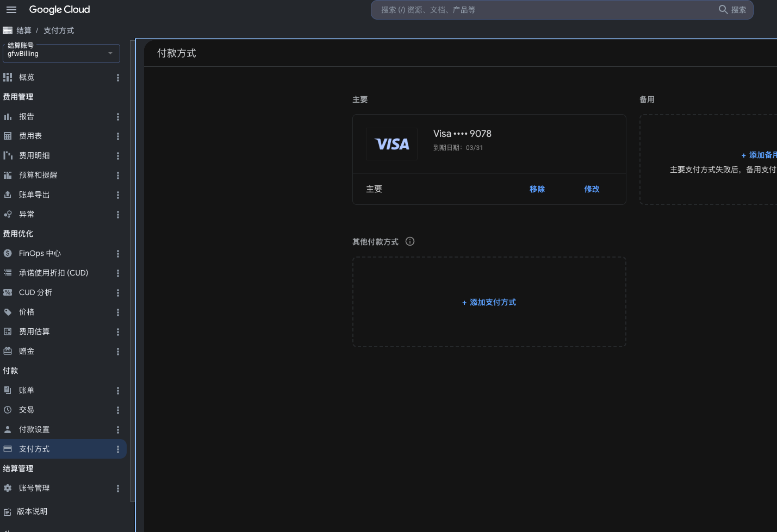Click the 费用明细 breakdown icon
Screen dimensions: 777x532
coord(8,155)
